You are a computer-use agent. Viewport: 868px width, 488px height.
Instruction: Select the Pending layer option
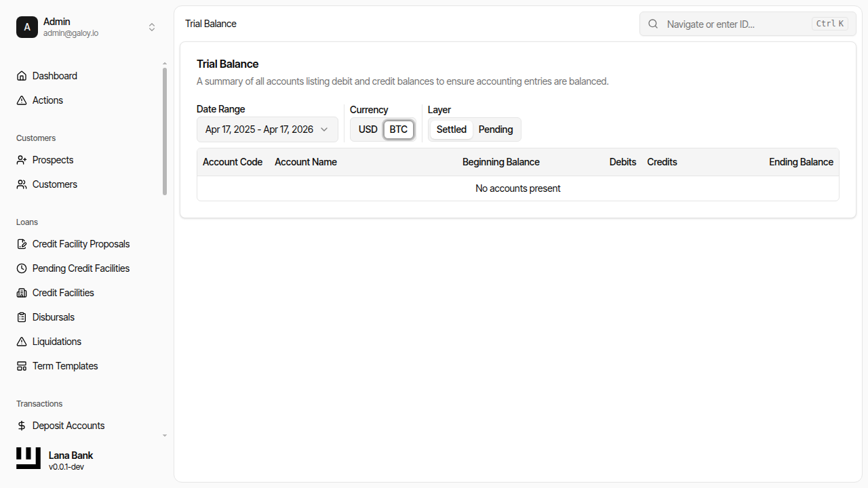pyautogui.click(x=495, y=129)
